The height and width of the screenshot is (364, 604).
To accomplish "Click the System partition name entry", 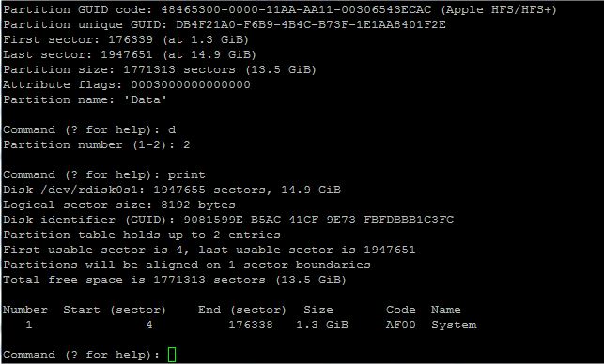I will click(454, 325).
